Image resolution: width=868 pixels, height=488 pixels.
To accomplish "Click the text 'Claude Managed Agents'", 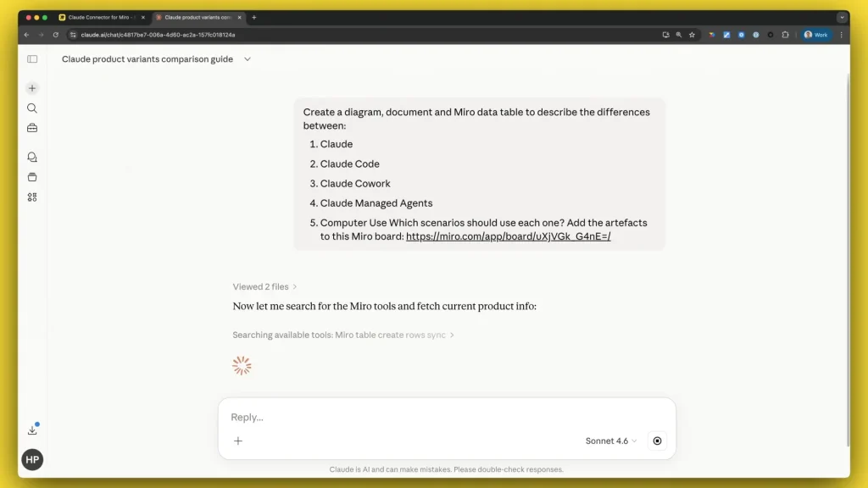I will tap(376, 203).
